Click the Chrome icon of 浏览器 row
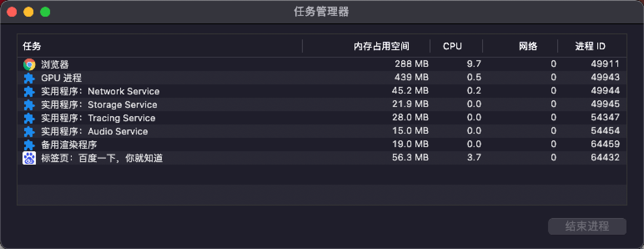 pos(29,64)
